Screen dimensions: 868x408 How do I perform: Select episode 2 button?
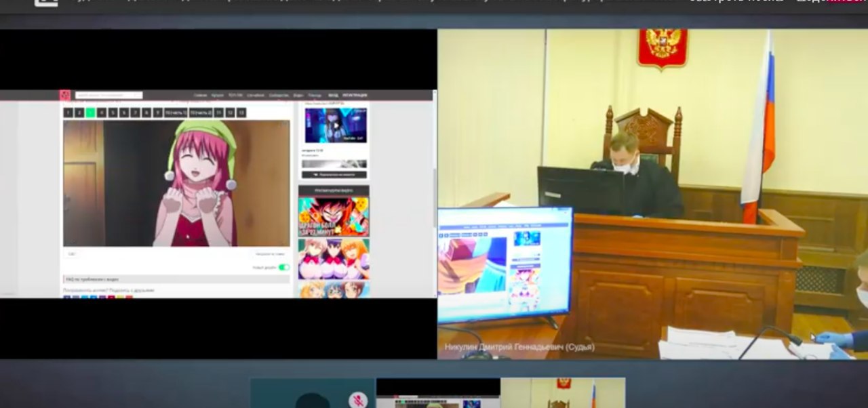pyautogui.click(x=79, y=113)
